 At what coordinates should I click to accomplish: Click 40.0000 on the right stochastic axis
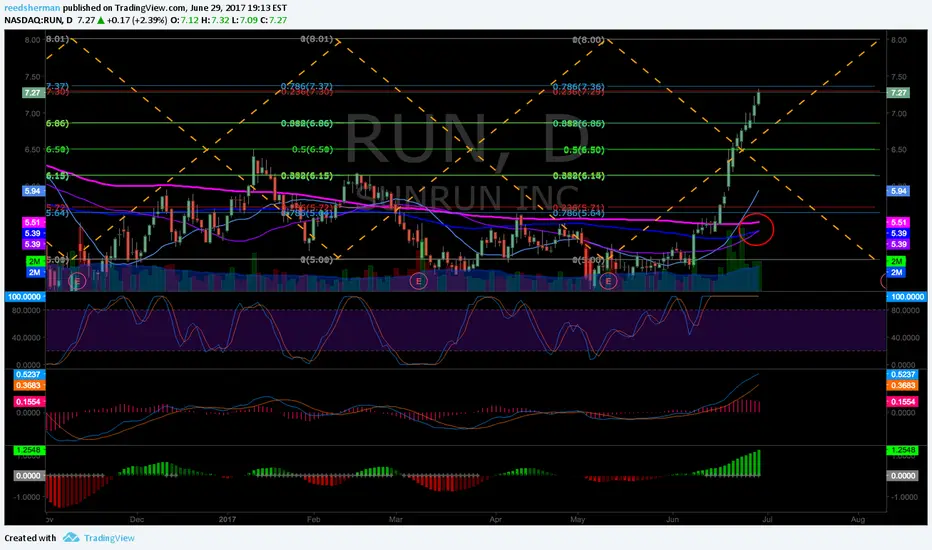pos(903,337)
